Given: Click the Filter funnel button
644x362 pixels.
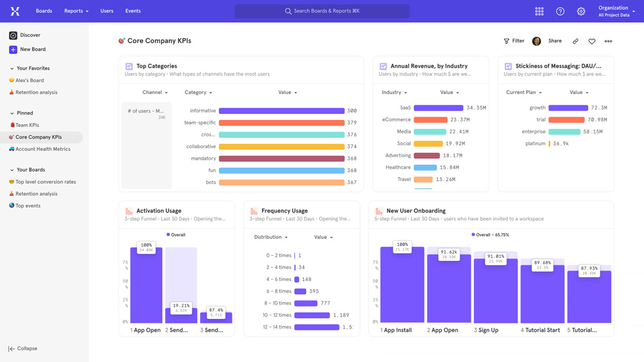Looking at the screenshot, I should pos(514,41).
